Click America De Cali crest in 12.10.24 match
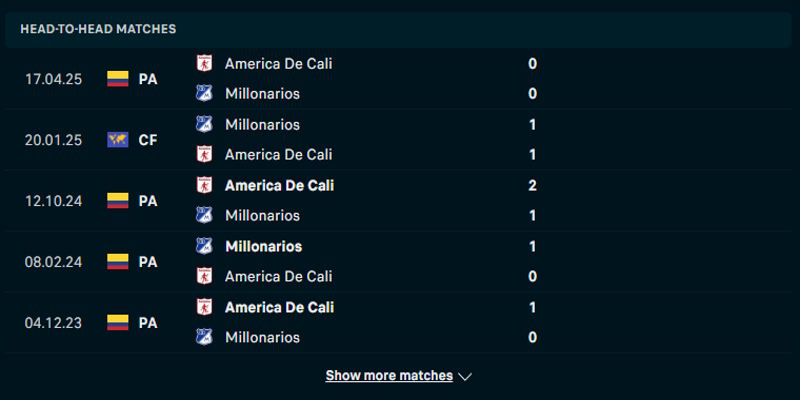The image size is (800, 400). tap(204, 185)
